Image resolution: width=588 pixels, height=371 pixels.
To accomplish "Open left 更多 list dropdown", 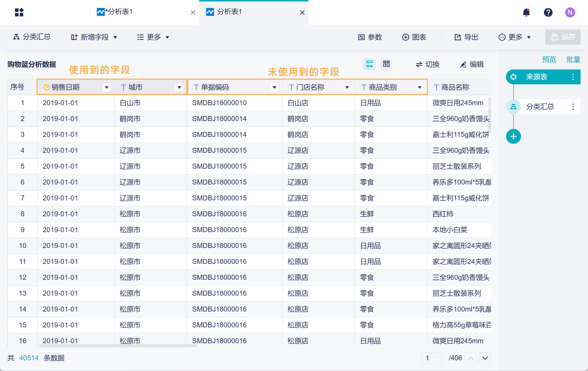I will click(153, 37).
